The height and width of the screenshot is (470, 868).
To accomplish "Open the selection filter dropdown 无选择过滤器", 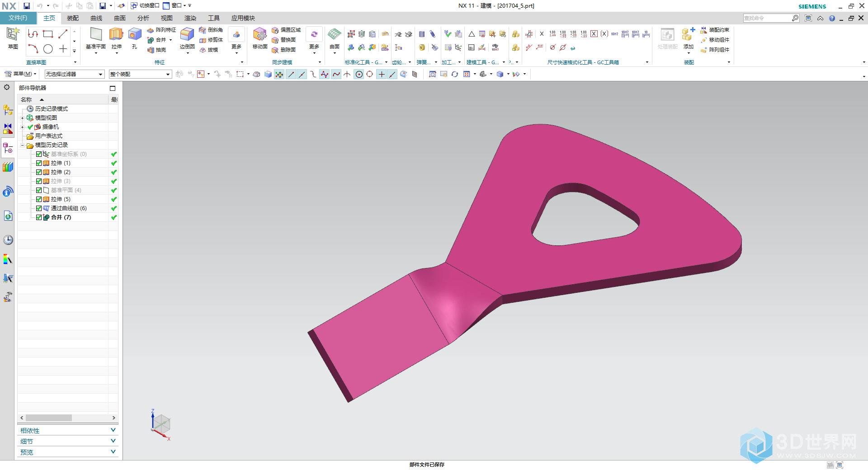I will [x=74, y=74].
